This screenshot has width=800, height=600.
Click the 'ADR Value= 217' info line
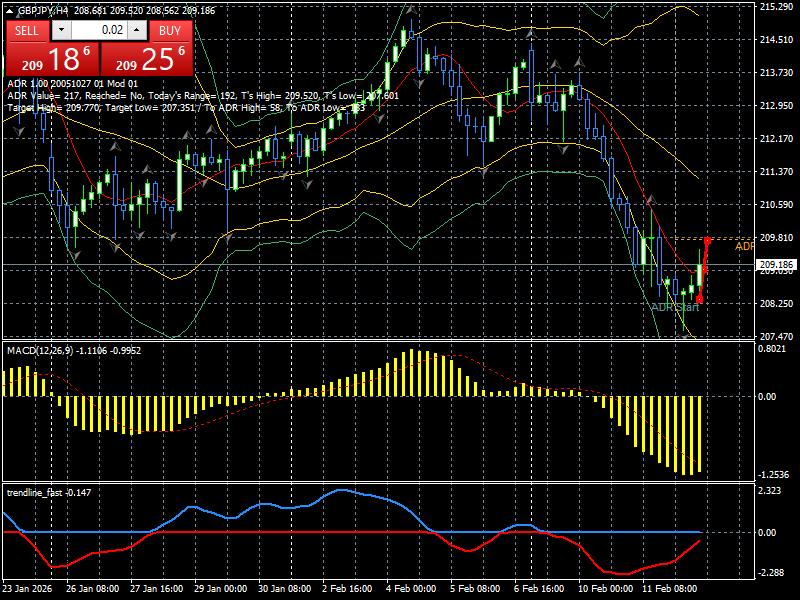(203, 96)
